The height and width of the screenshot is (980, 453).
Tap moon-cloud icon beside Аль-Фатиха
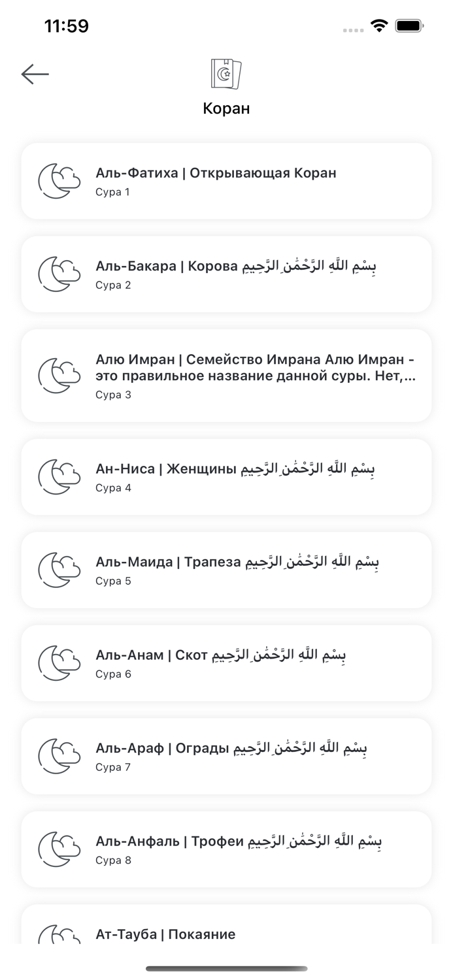coord(59,181)
